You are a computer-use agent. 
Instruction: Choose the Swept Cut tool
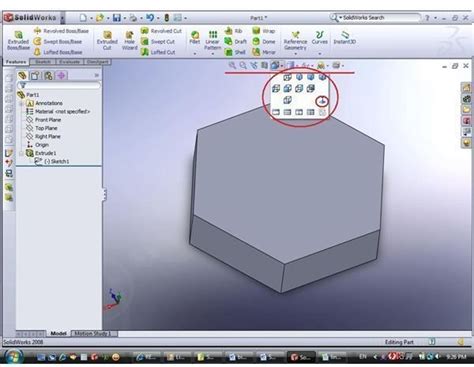[158, 42]
